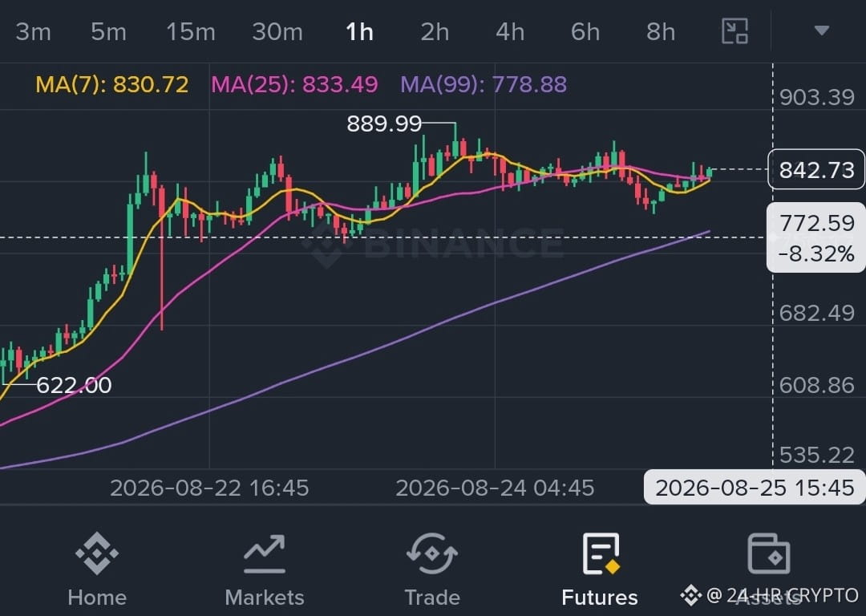Click the current price tag 842.73
The image size is (866, 616).
pyautogui.click(x=816, y=169)
